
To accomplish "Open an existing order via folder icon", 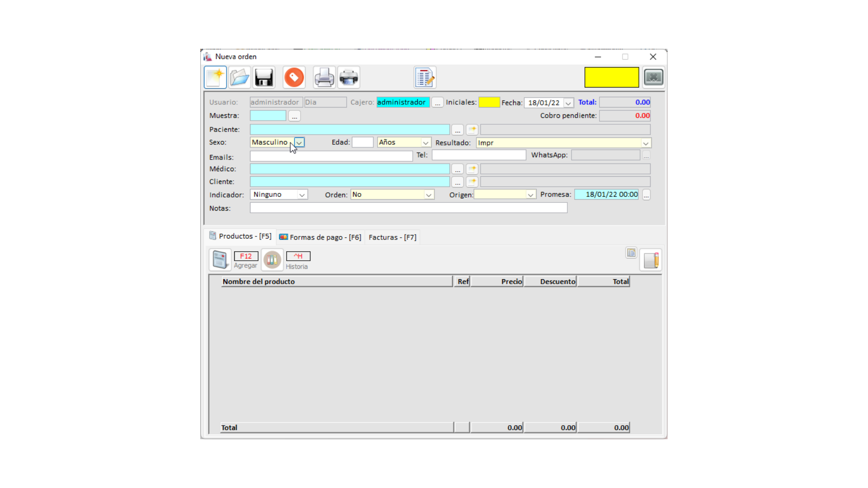I will [x=240, y=77].
